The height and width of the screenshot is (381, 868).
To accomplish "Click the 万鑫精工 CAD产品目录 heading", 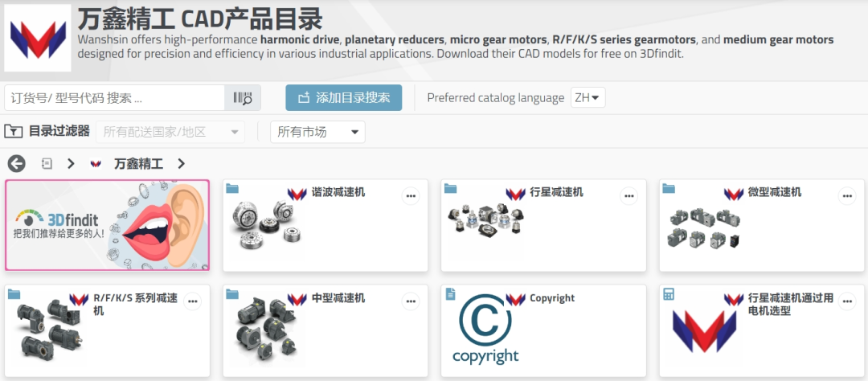I will pos(200,18).
